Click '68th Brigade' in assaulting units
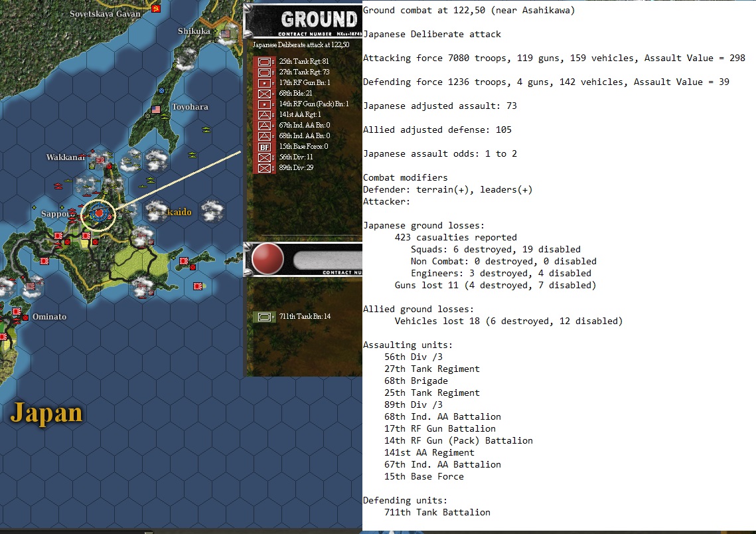Image resolution: width=756 pixels, height=534 pixels. tap(416, 381)
